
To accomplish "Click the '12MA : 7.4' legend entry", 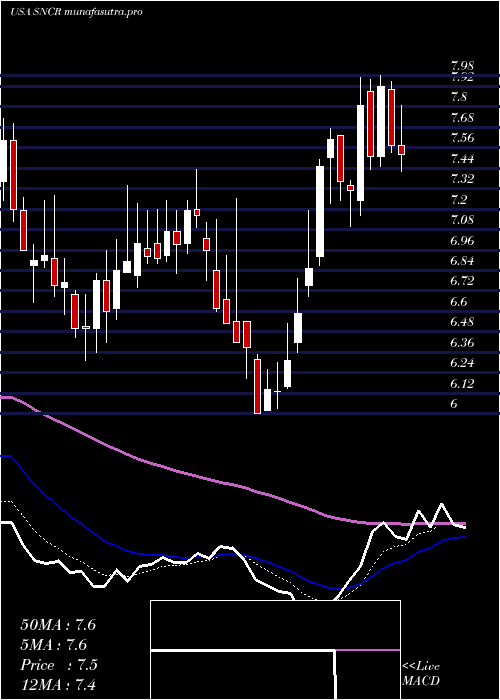I will click(58, 684).
